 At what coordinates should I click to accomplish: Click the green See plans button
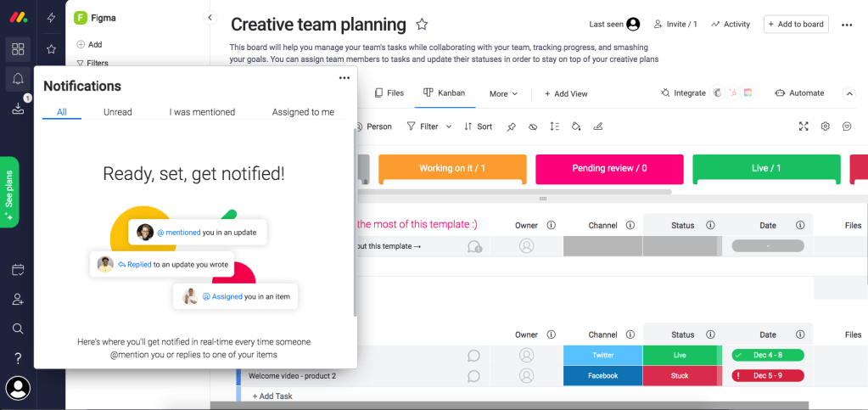click(10, 192)
